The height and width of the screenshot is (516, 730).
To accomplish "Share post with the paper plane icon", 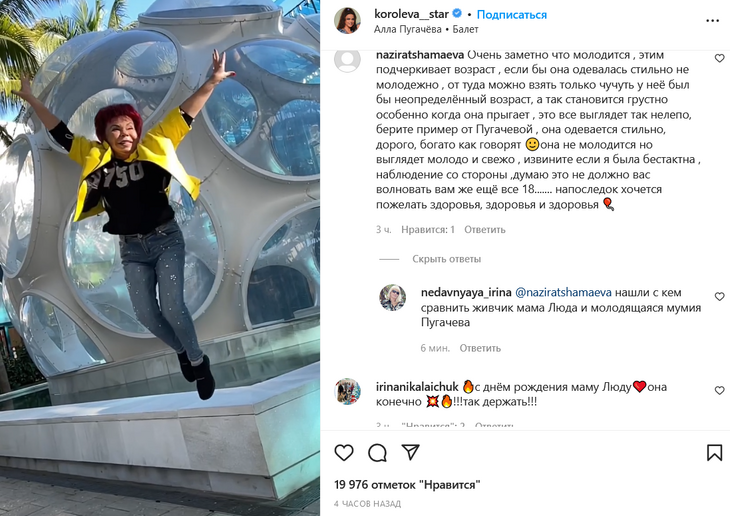I will [x=411, y=452].
